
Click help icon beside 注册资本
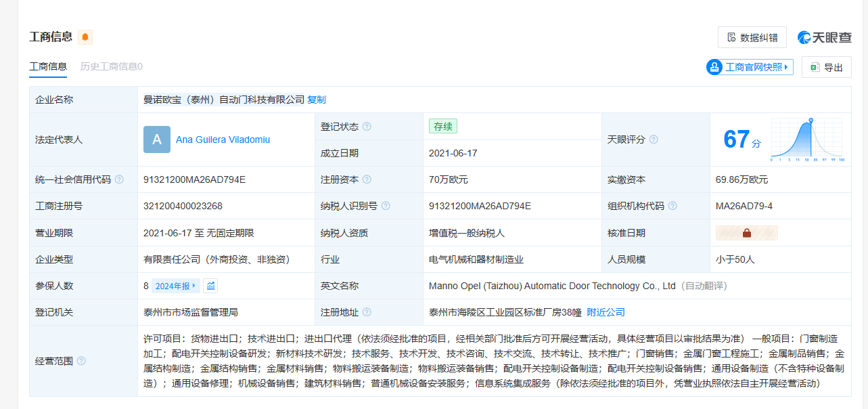pos(367,179)
